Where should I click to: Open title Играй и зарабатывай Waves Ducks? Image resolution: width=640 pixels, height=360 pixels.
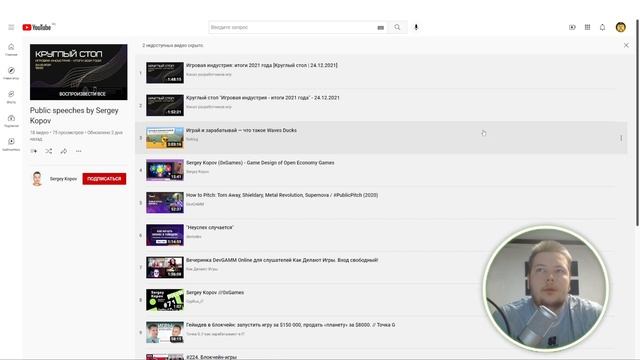tap(241, 130)
